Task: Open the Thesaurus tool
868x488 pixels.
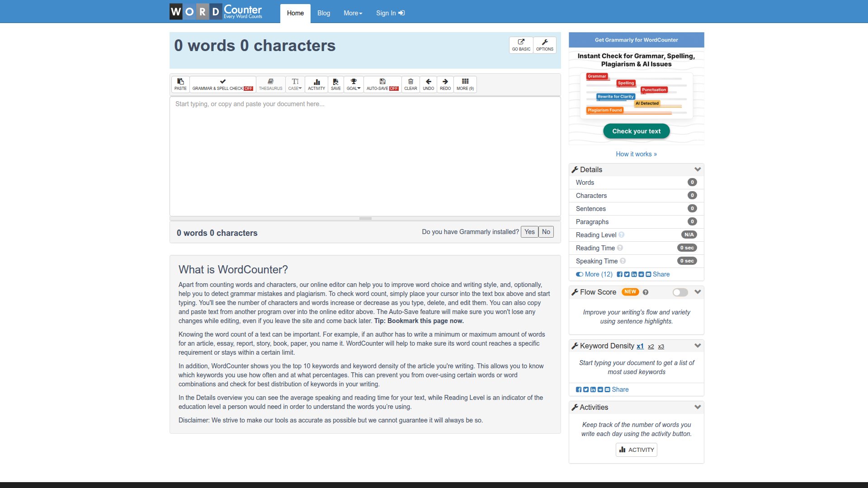Action: tap(270, 84)
